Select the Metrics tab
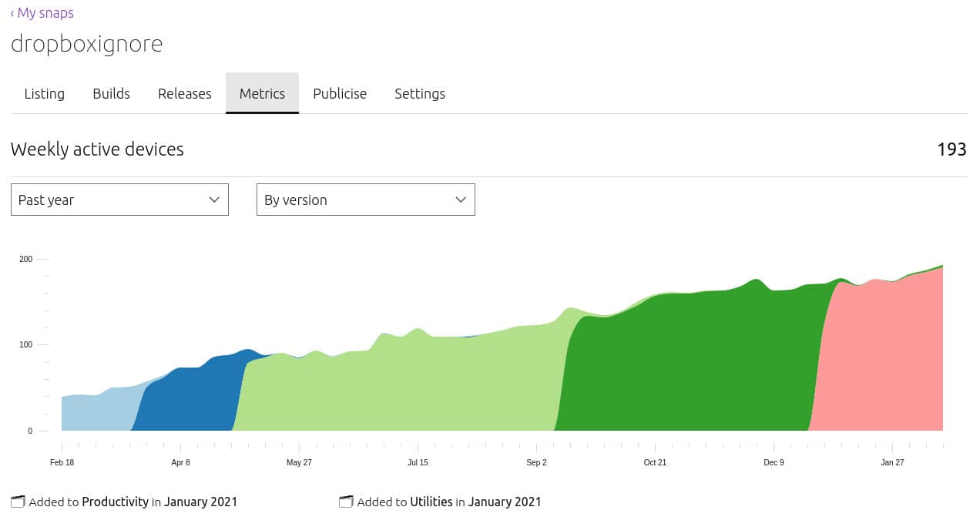 [262, 94]
